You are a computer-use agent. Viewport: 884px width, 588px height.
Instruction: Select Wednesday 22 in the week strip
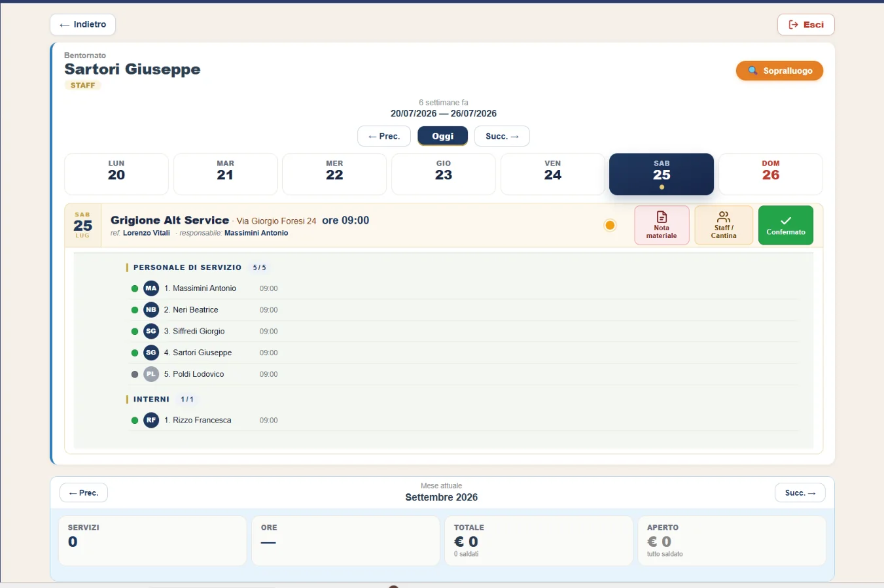[x=334, y=174]
